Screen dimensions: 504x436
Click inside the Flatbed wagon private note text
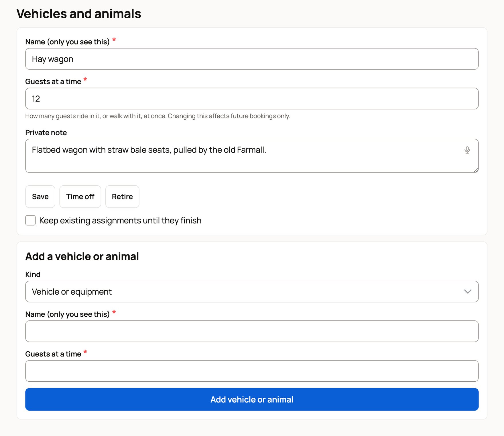[149, 150]
